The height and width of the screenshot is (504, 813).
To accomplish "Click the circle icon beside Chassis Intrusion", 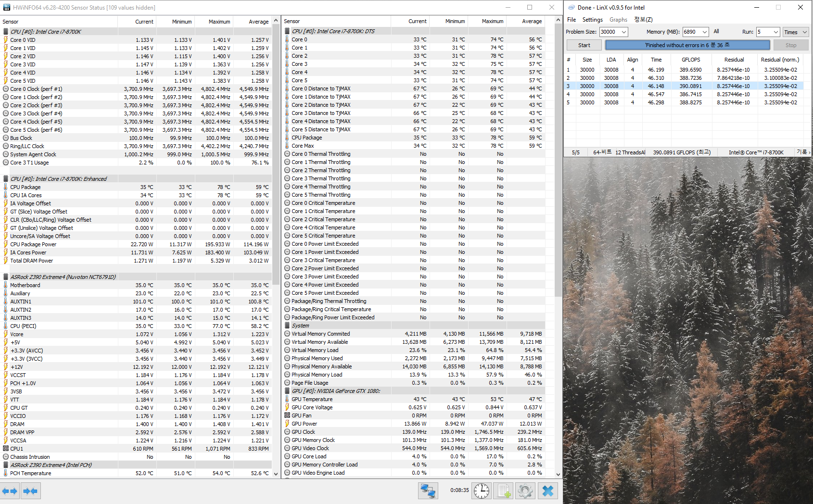I will (x=6, y=457).
